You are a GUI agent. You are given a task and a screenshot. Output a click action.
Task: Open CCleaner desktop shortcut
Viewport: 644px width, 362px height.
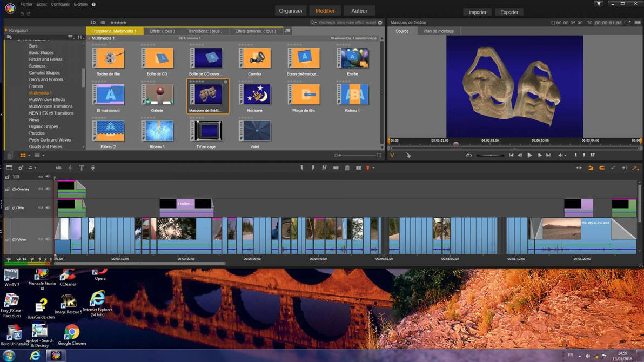pos(68,278)
